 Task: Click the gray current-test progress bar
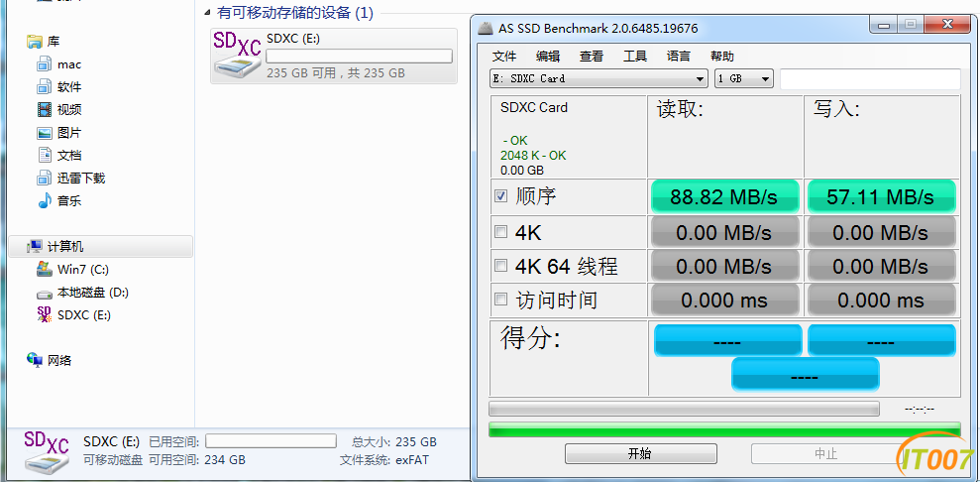(x=684, y=409)
